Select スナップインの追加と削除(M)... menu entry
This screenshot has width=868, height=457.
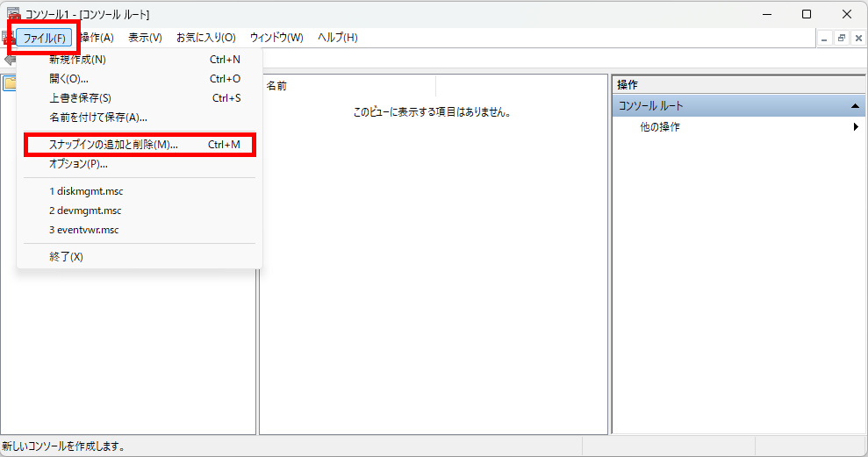114,145
